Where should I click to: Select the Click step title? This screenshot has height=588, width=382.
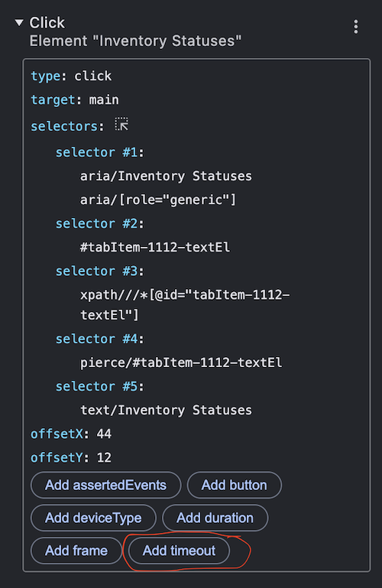pos(47,23)
